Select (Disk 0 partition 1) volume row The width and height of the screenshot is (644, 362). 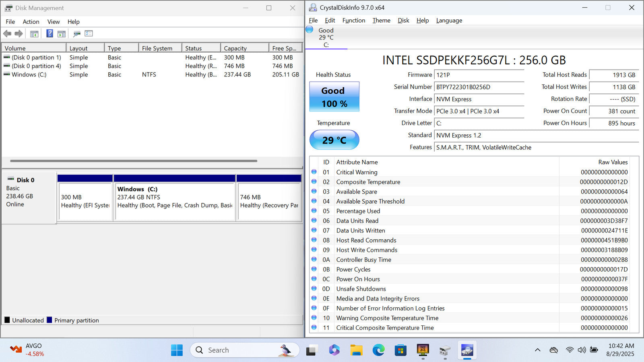(x=152, y=58)
